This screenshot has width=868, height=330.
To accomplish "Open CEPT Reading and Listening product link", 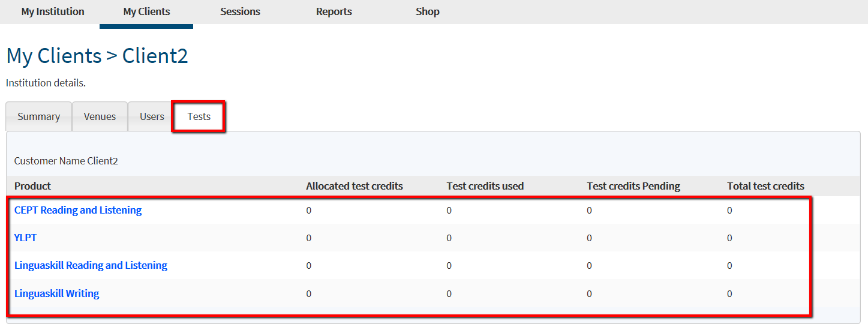I will (78, 210).
